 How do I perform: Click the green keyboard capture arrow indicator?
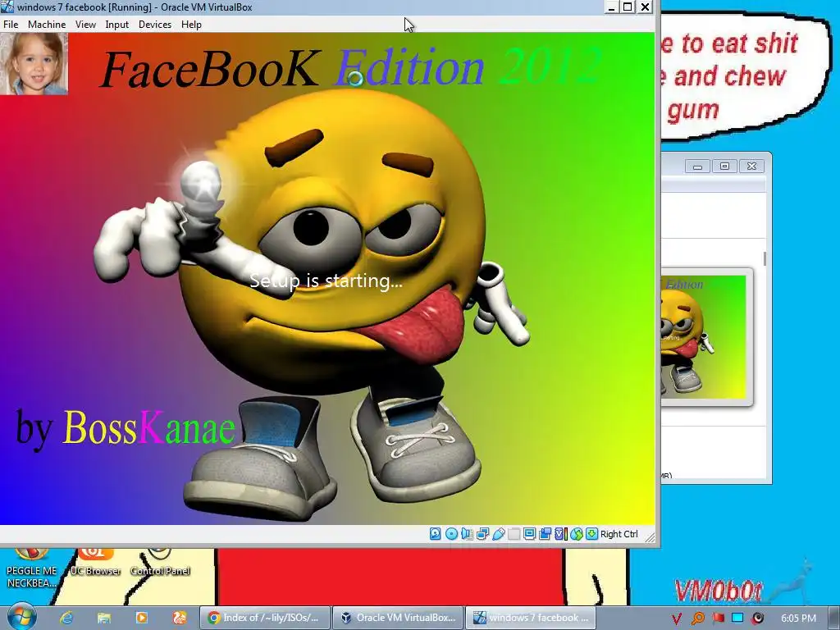click(x=591, y=533)
